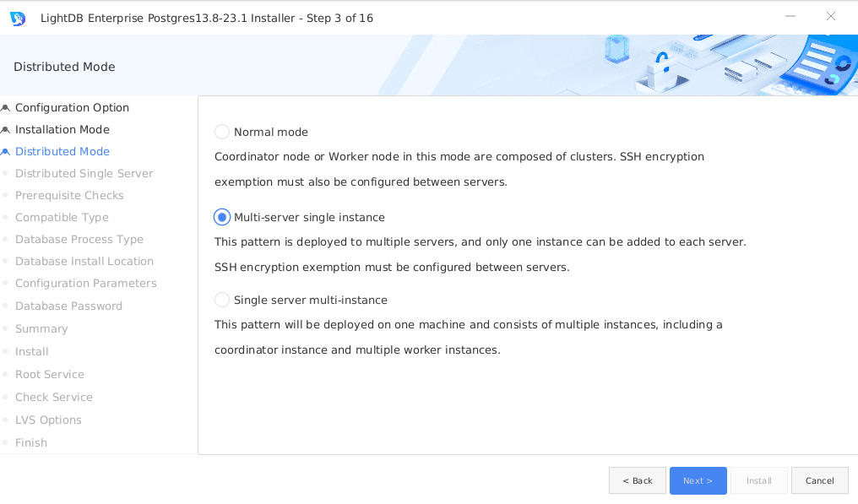This screenshot has height=504, width=858.
Task: Minimize the installer window
Action: (x=790, y=16)
